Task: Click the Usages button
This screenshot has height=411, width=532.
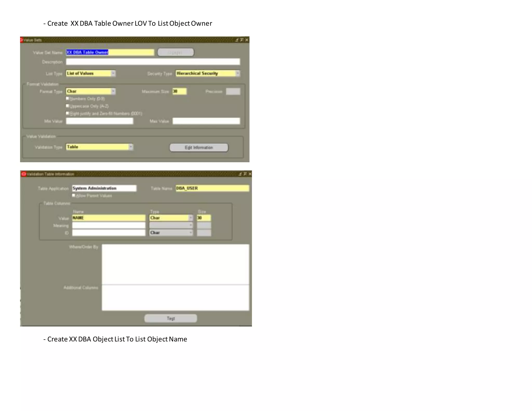Action: pos(176,52)
